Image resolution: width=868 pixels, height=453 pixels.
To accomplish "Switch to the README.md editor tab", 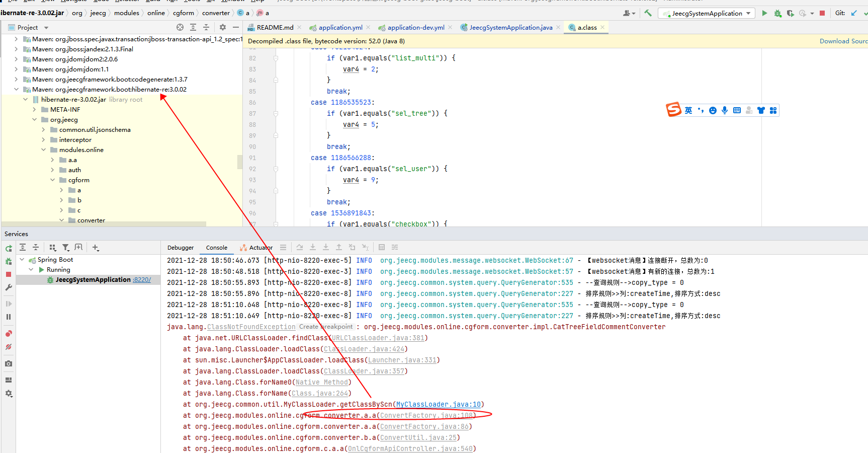I will point(274,27).
